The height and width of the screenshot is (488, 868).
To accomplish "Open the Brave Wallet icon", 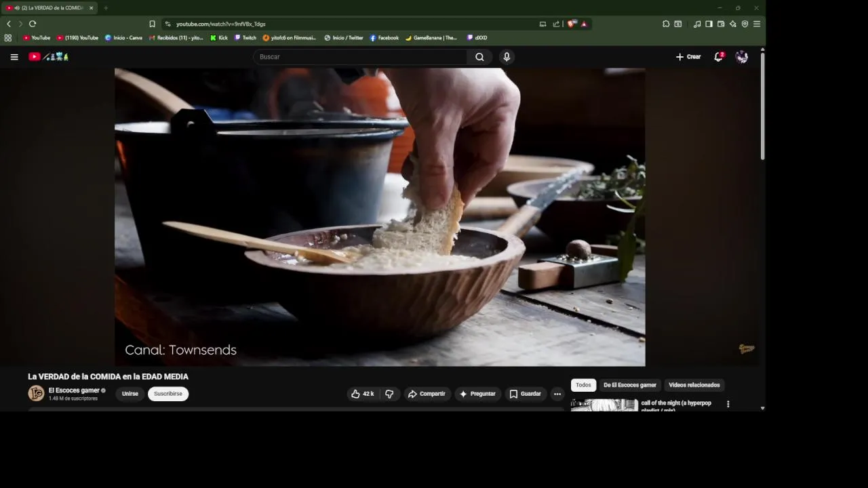I will 721,24.
